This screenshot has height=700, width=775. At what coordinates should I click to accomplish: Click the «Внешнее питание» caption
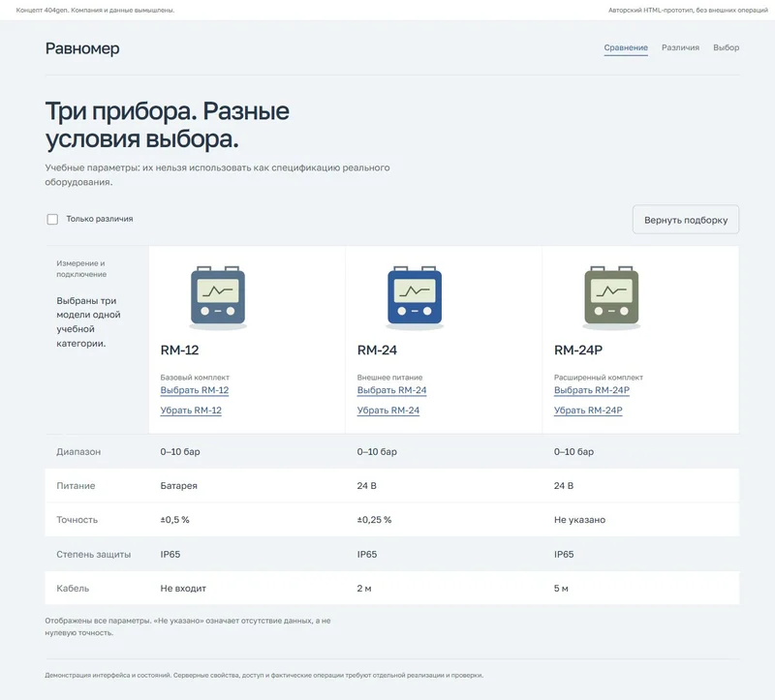[390, 378]
